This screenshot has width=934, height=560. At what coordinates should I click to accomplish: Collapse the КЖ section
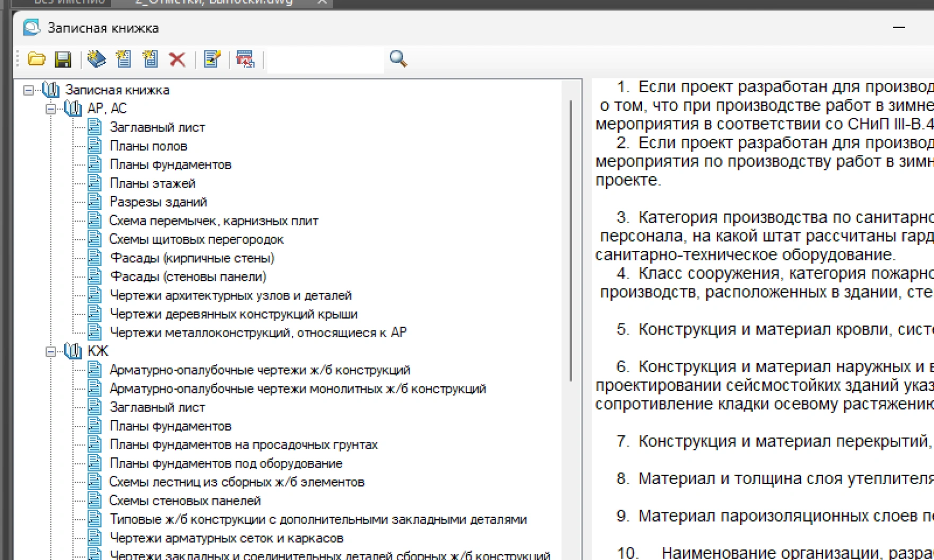(x=49, y=351)
